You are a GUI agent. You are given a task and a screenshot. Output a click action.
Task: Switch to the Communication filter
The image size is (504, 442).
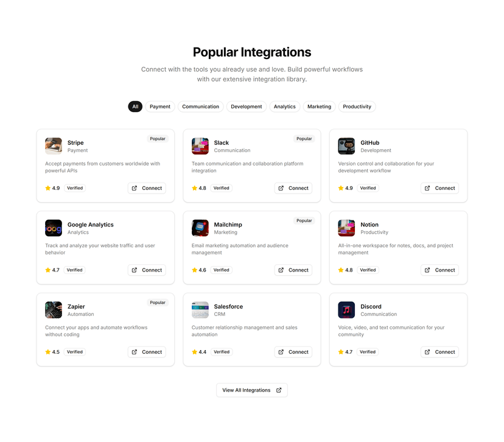tap(201, 107)
